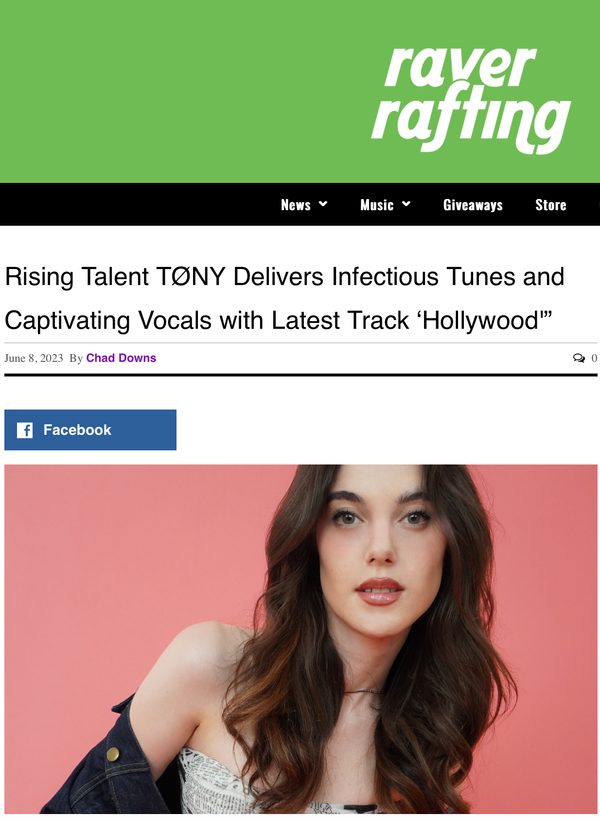Click the comments speech bubble icon

pos(579,358)
